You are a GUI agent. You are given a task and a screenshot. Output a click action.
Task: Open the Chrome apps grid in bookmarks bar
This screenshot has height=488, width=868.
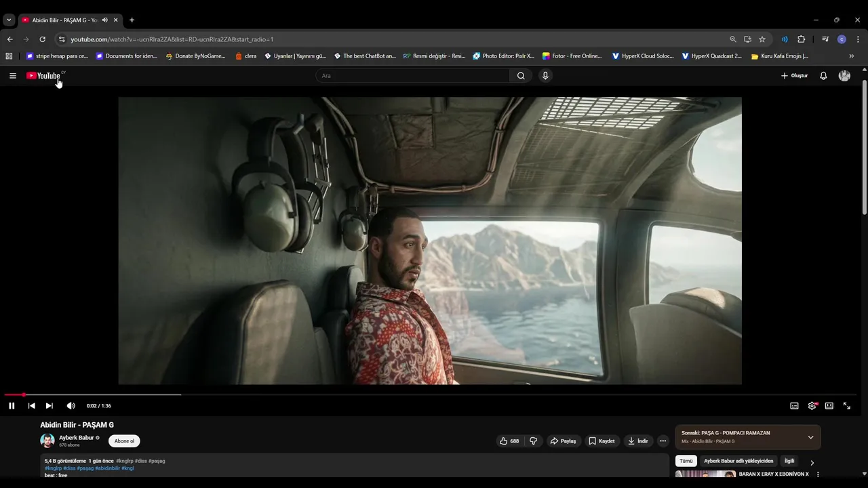(9, 56)
